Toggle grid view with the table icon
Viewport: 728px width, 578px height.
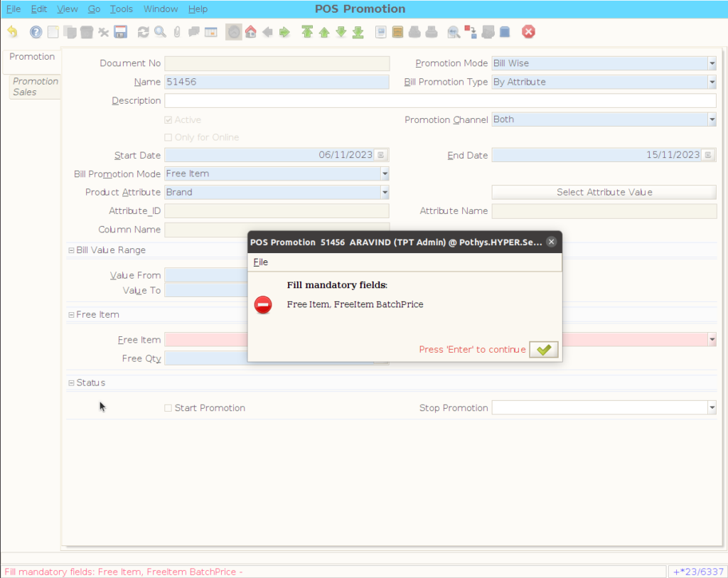pyautogui.click(x=211, y=32)
